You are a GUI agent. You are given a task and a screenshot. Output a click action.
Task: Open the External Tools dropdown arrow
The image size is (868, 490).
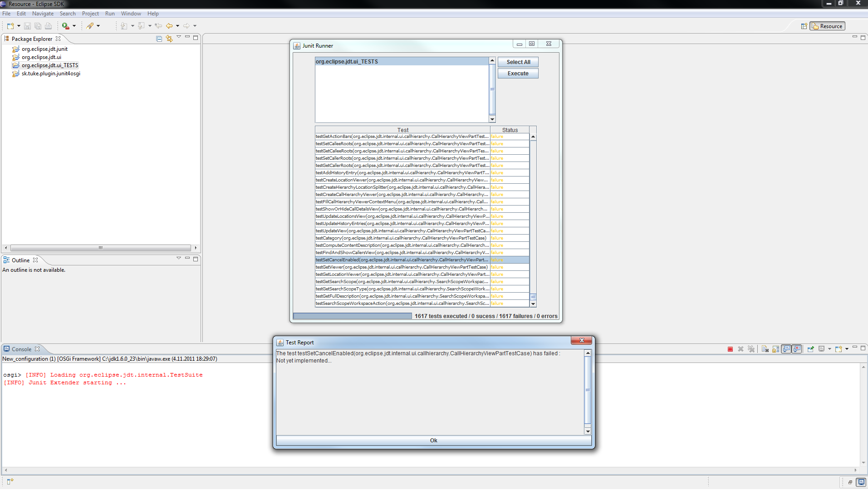tap(74, 26)
